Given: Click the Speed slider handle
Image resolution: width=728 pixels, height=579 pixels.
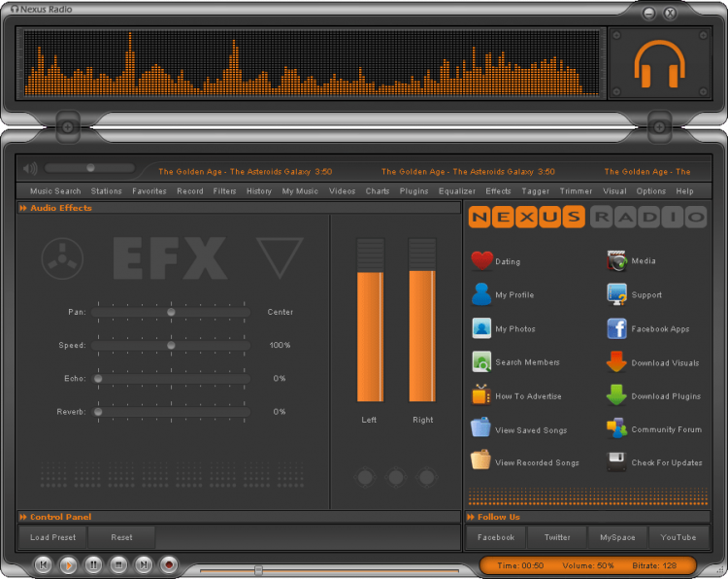Looking at the screenshot, I should pos(171,345).
